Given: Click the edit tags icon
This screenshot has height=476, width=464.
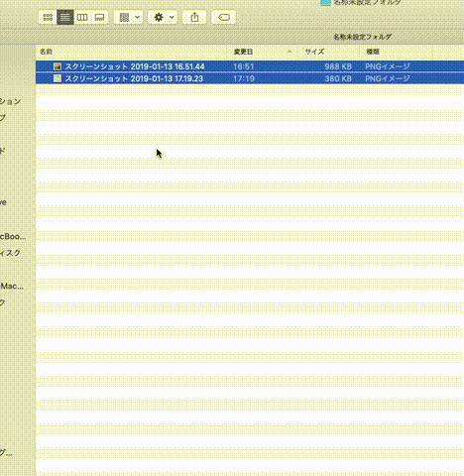Looking at the screenshot, I should [224, 17].
